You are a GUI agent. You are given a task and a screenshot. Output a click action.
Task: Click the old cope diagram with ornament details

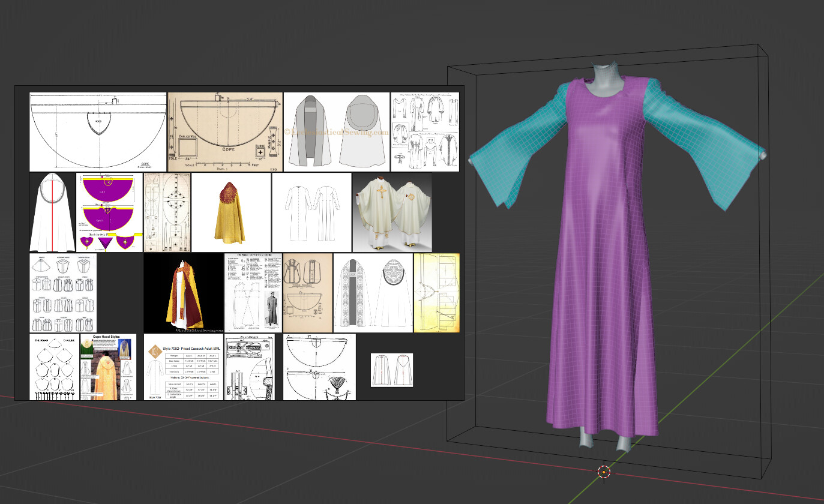click(250, 367)
